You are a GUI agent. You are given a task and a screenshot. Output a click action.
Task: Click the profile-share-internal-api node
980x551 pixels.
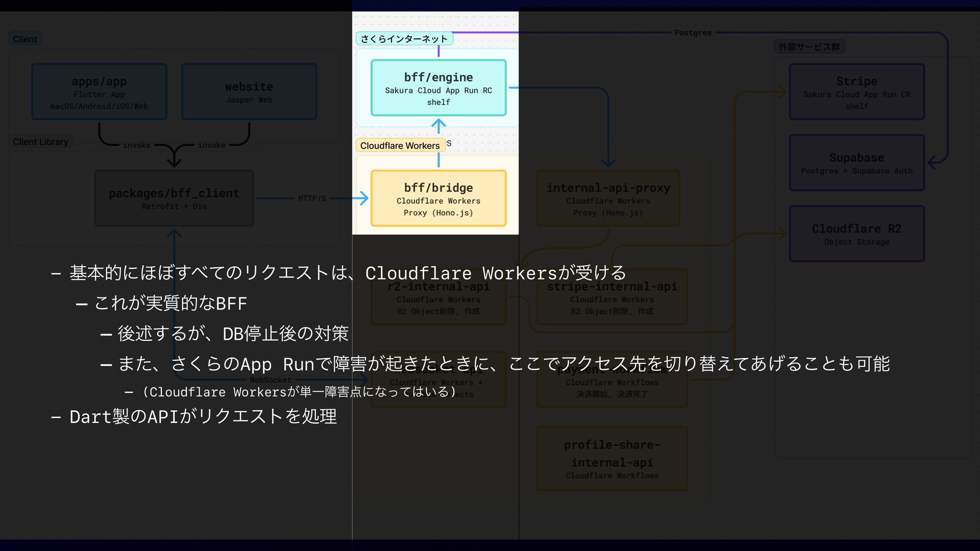pyautogui.click(x=612, y=459)
